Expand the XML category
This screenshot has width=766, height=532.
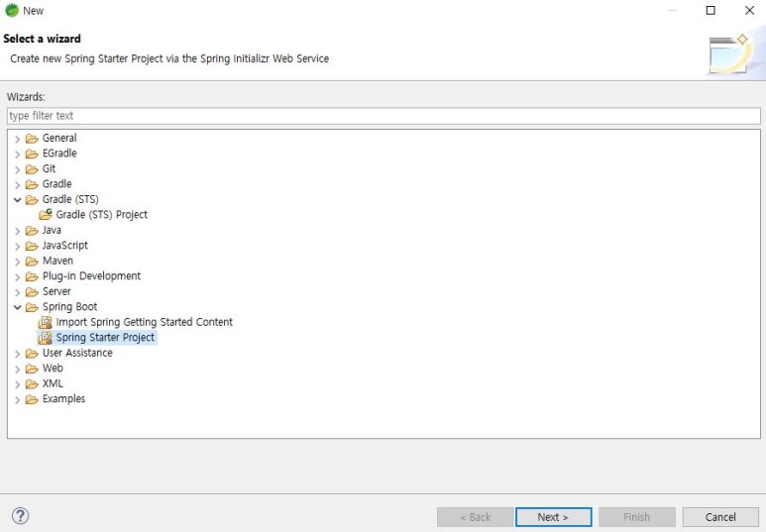(x=17, y=384)
